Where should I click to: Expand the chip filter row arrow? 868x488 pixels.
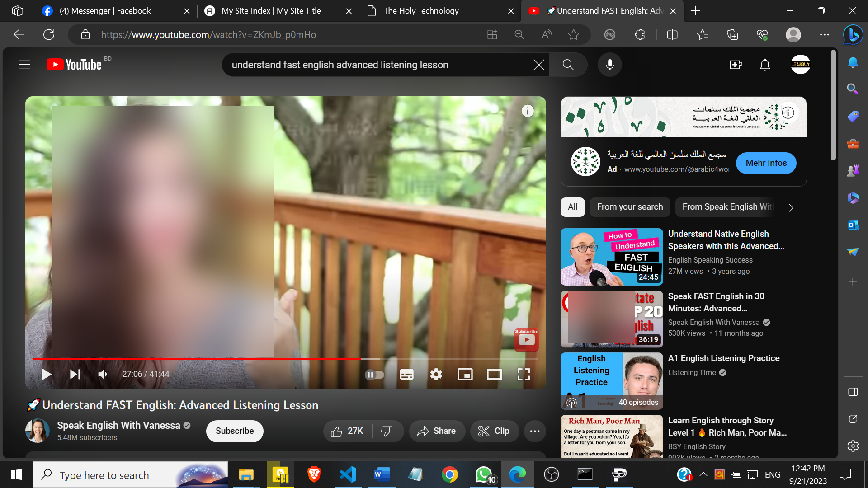(x=791, y=207)
